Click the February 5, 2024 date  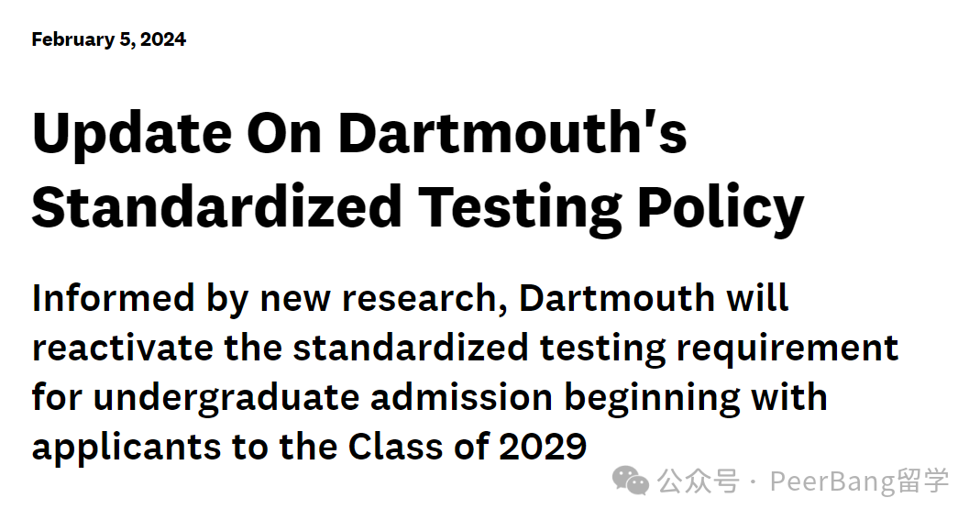(109, 39)
